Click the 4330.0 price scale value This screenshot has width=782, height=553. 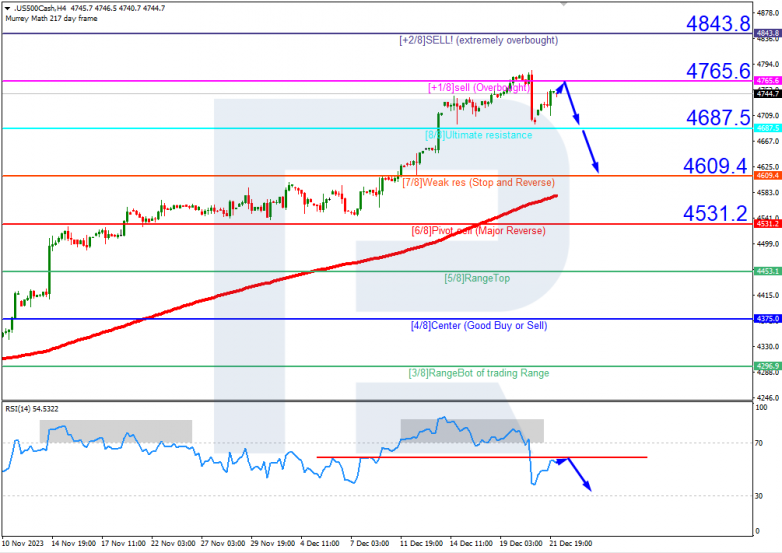point(768,346)
